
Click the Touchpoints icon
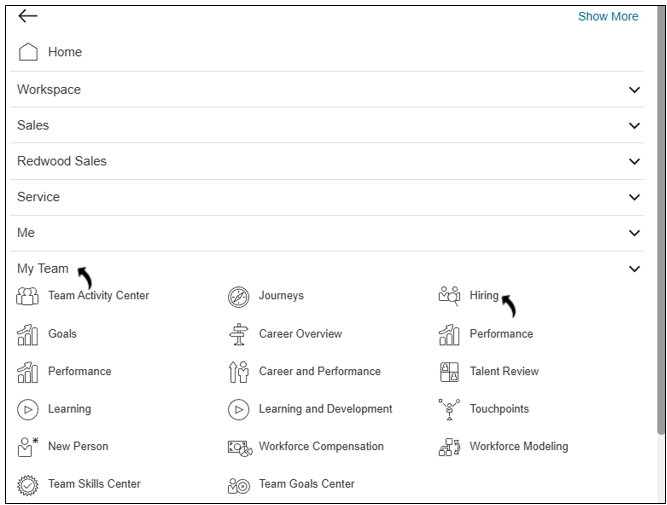(449, 409)
